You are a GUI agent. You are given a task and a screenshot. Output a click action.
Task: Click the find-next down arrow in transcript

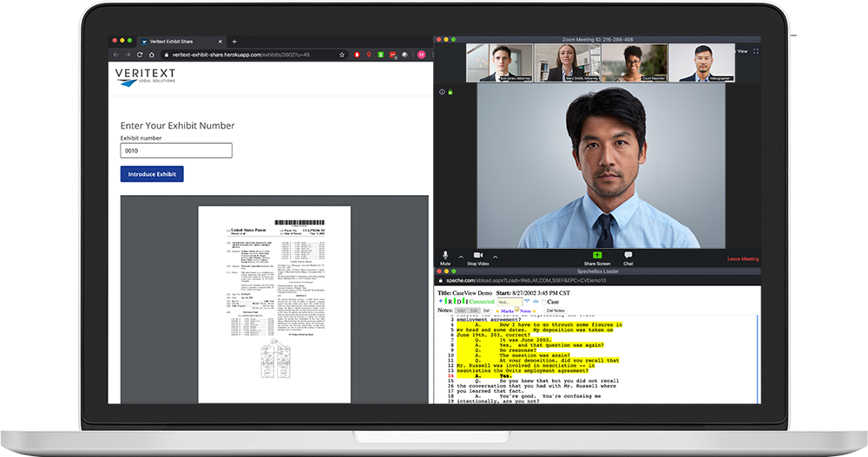click(526, 302)
